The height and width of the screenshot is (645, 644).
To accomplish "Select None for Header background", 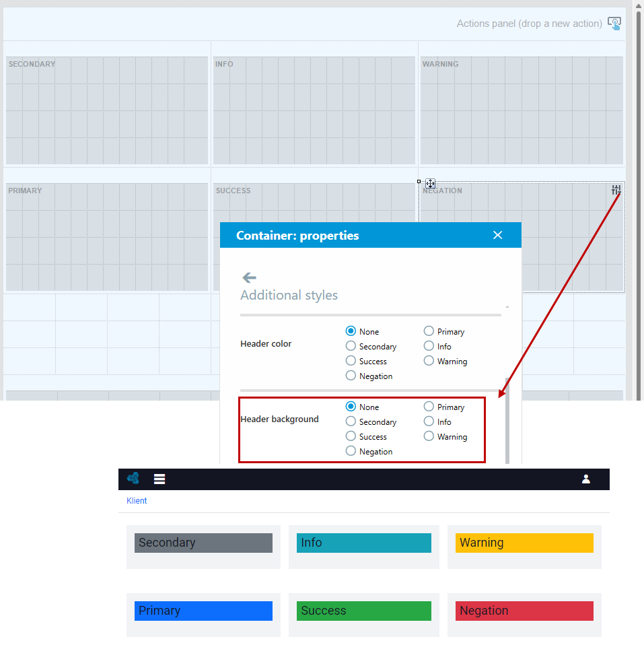I will (x=351, y=407).
